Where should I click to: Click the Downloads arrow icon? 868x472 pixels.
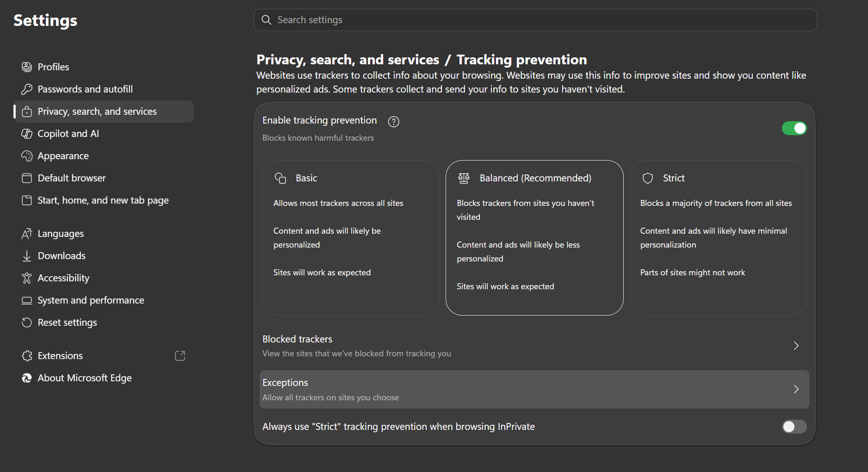click(27, 256)
